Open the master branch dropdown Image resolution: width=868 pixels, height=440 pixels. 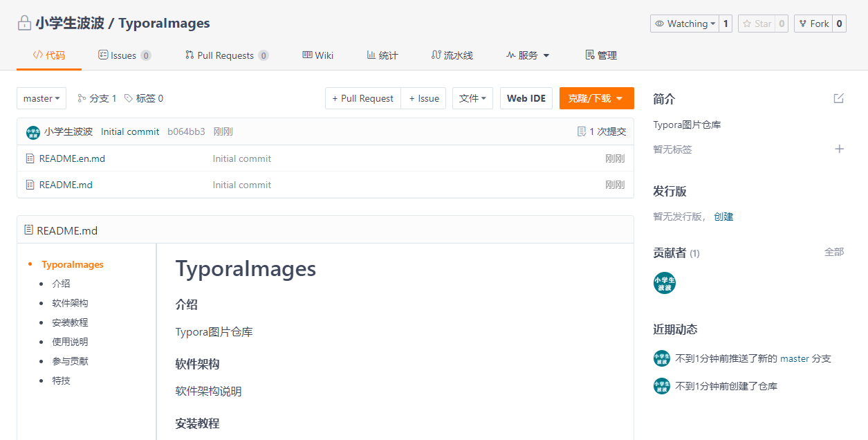[x=41, y=98]
